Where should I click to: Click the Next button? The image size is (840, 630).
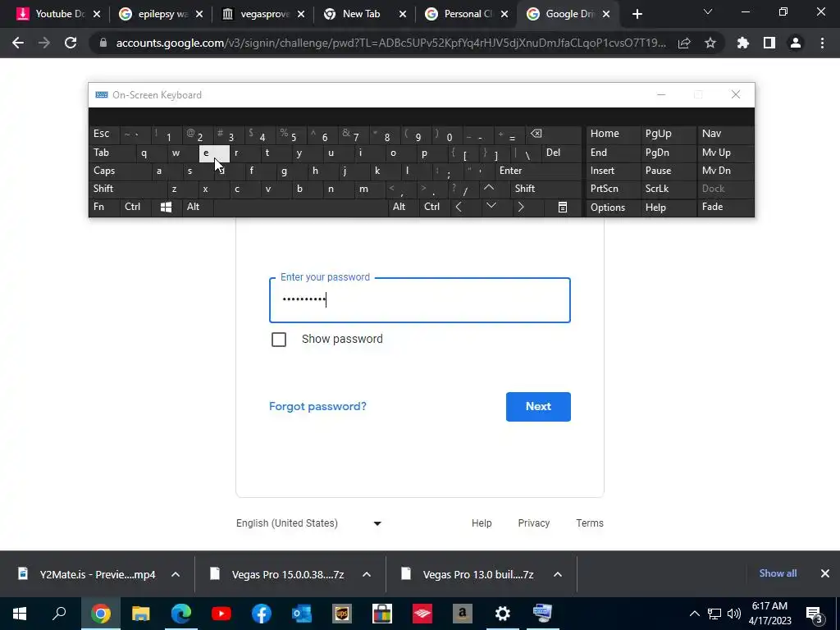[538, 407]
